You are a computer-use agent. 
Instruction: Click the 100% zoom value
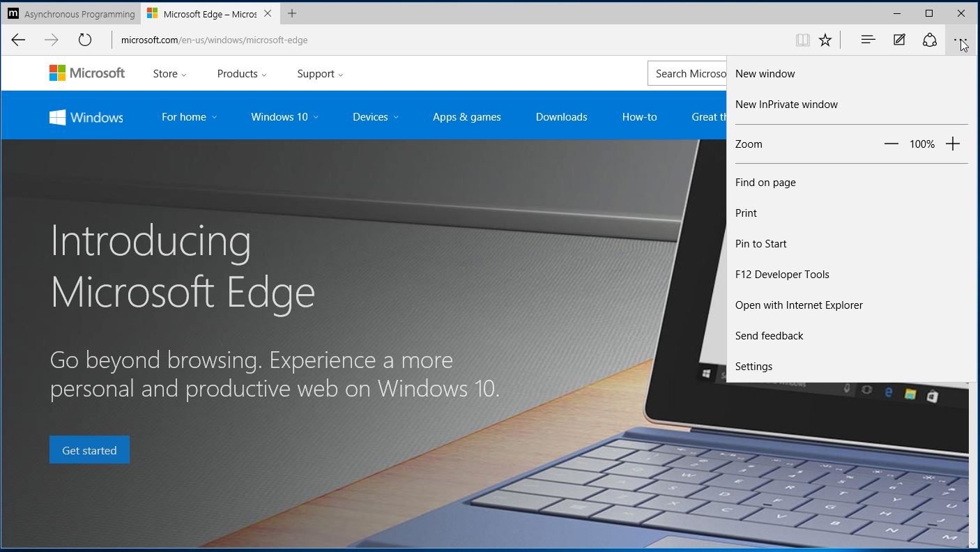point(922,144)
